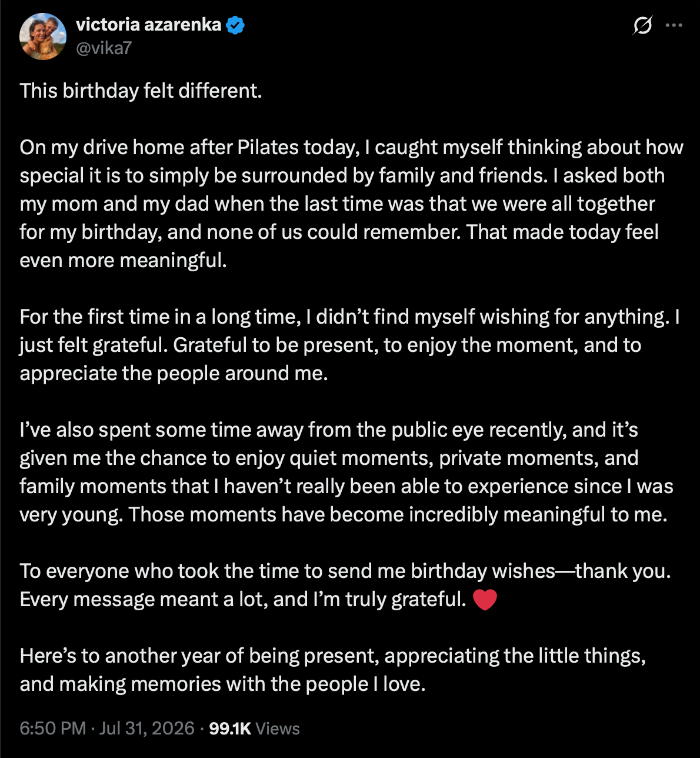Image resolution: width=700 pixels, height=758 pixels.
Task: Open the 6:50 PM timestamp link
Action: coord(53,728)
